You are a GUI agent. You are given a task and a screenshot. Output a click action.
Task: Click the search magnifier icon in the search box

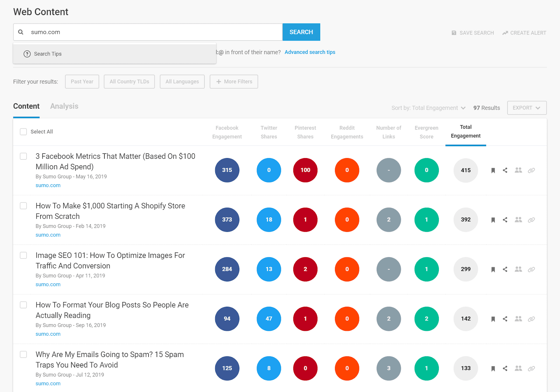[x=21, y=32]
